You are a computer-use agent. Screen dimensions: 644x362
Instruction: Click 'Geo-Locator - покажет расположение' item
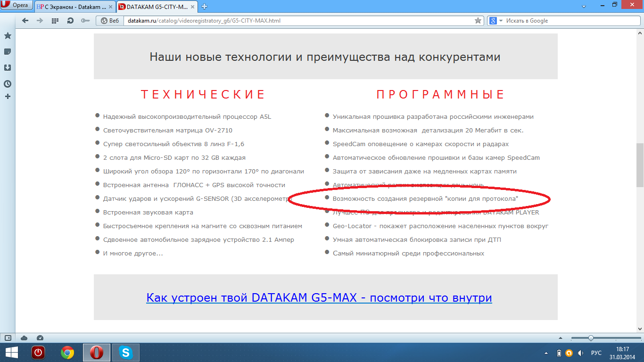pos(441,226)
